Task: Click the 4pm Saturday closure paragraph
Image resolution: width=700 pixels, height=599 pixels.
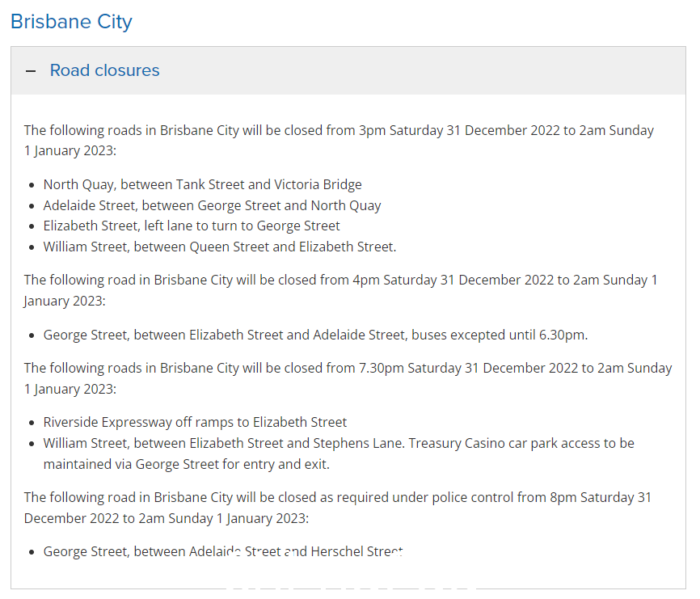Action: click(x=340, y=290)
